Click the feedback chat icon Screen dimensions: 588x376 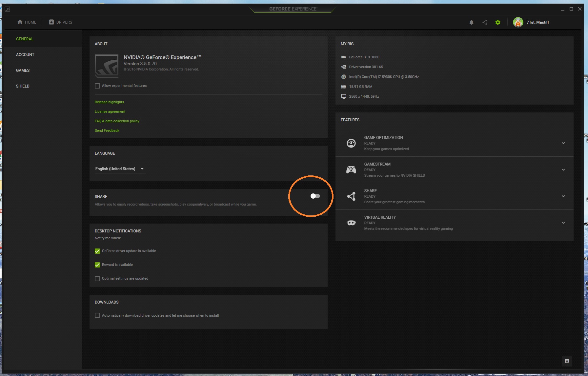567,361
